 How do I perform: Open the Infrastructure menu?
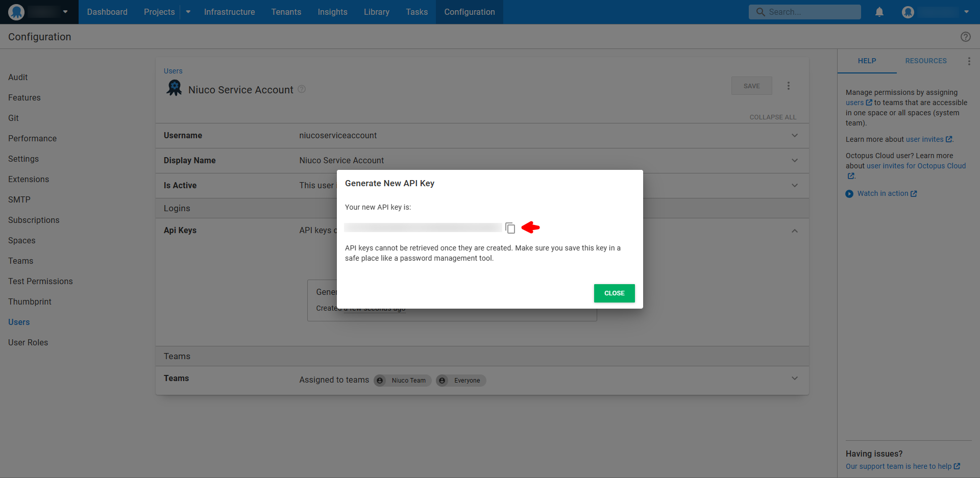tap(229, 12)
